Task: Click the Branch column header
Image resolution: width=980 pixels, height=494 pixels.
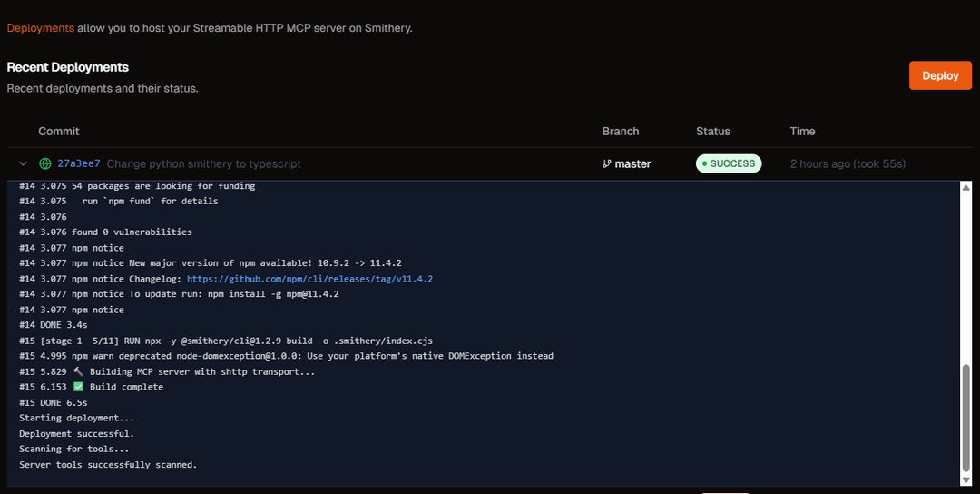Action: 621,132
